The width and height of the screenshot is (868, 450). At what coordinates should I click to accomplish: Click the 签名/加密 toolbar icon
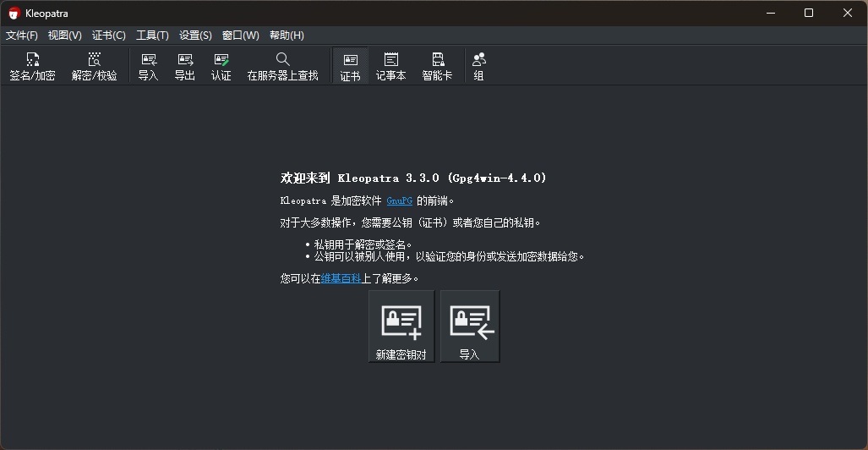click(x=32, y=67)
